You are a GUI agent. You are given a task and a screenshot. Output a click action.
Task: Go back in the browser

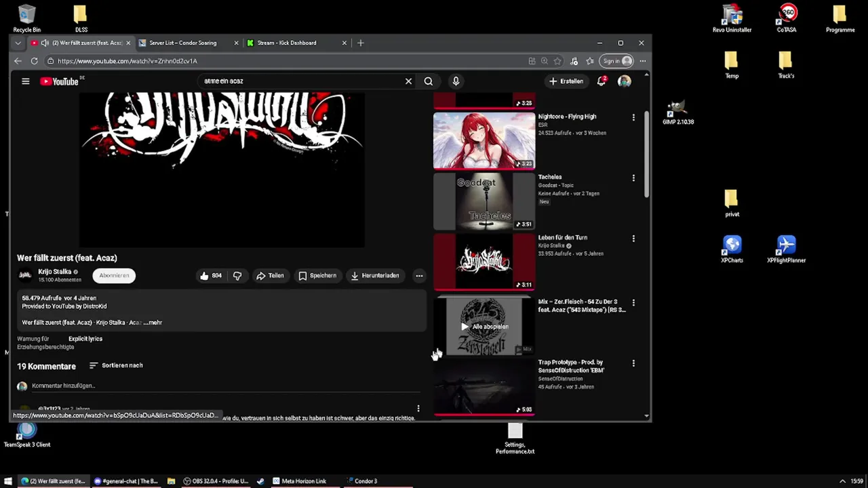(18, 61)
